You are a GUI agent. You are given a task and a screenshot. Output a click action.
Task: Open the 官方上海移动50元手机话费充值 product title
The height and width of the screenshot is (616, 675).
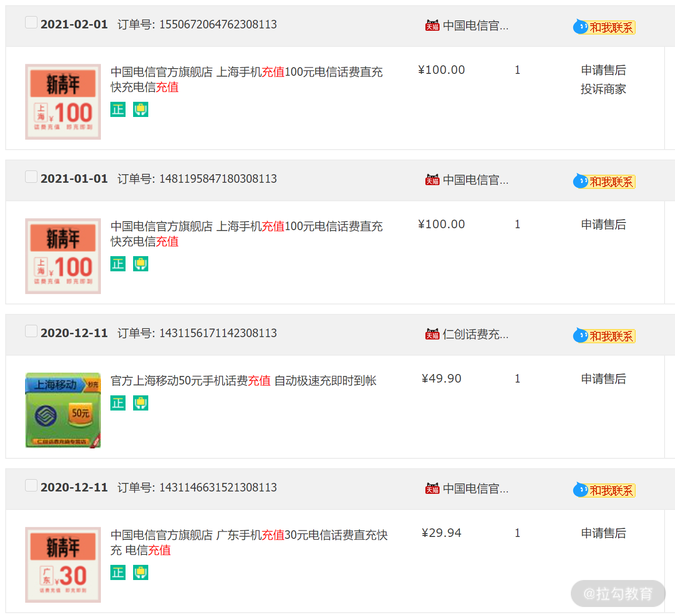(x=243, y=381)
